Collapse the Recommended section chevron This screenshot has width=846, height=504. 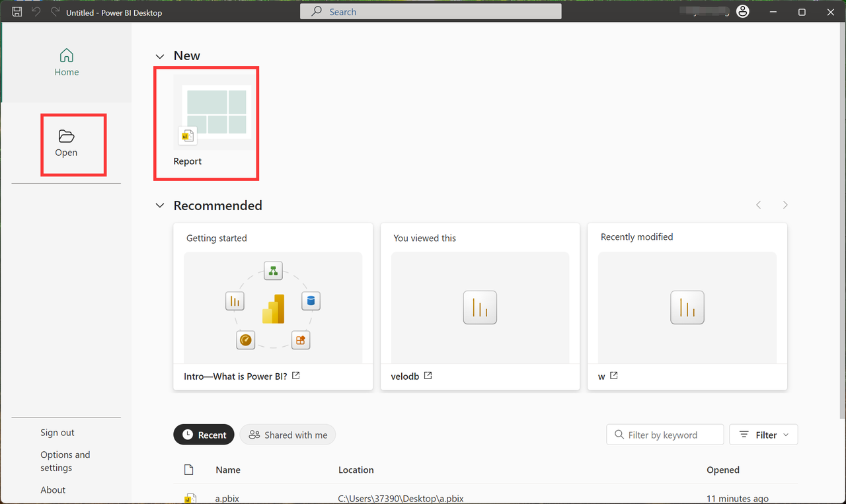coord(159,205)
